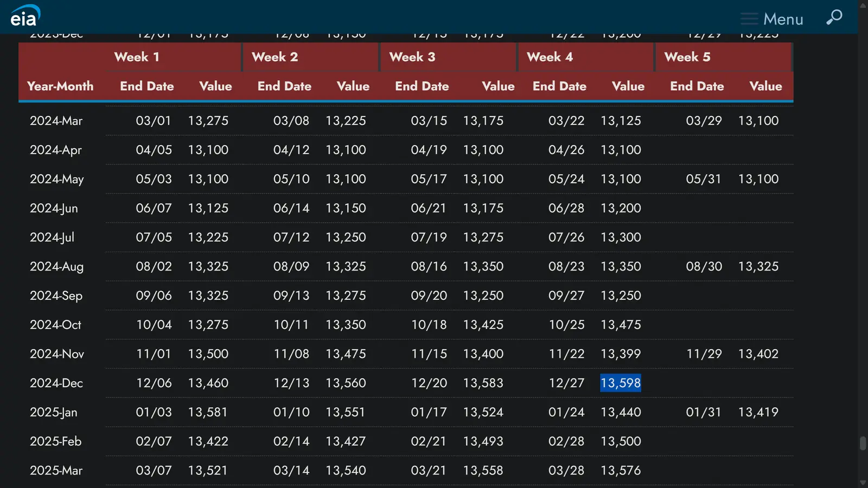Click the value 13,576 for 03/28
868x488 pixels.
pos(621,471)
